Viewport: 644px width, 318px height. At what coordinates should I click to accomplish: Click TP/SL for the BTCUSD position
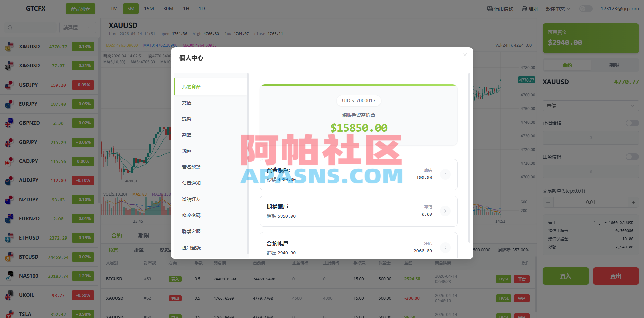[x=503, y=279]
